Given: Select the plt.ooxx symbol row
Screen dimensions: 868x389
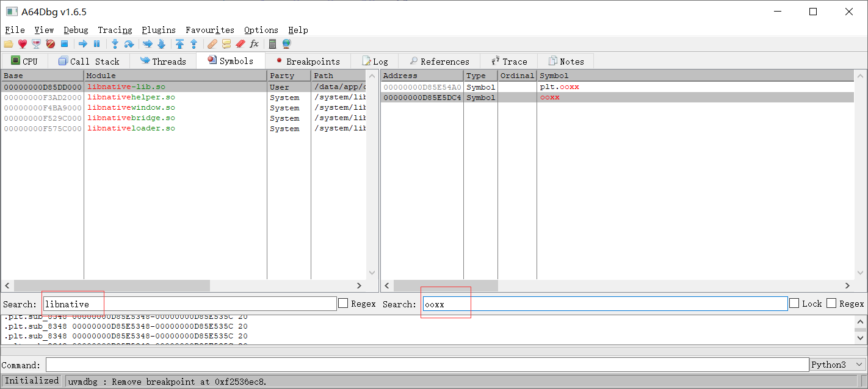Looking at the screenshot, I should (617, 87).
